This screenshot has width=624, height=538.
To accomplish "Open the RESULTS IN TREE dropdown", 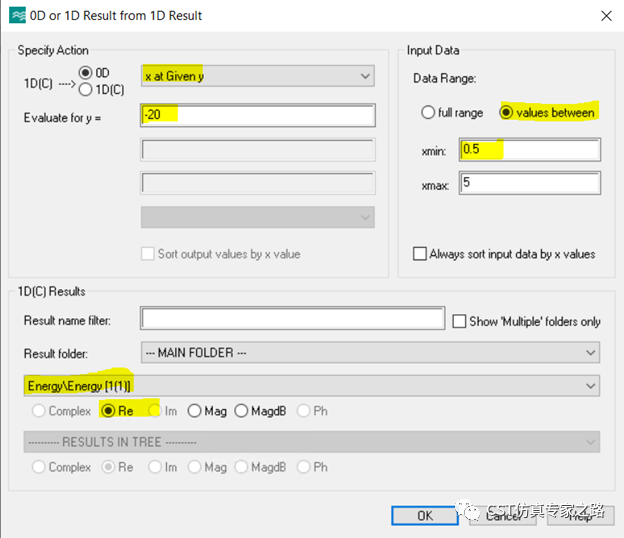I will coord(312,442).
